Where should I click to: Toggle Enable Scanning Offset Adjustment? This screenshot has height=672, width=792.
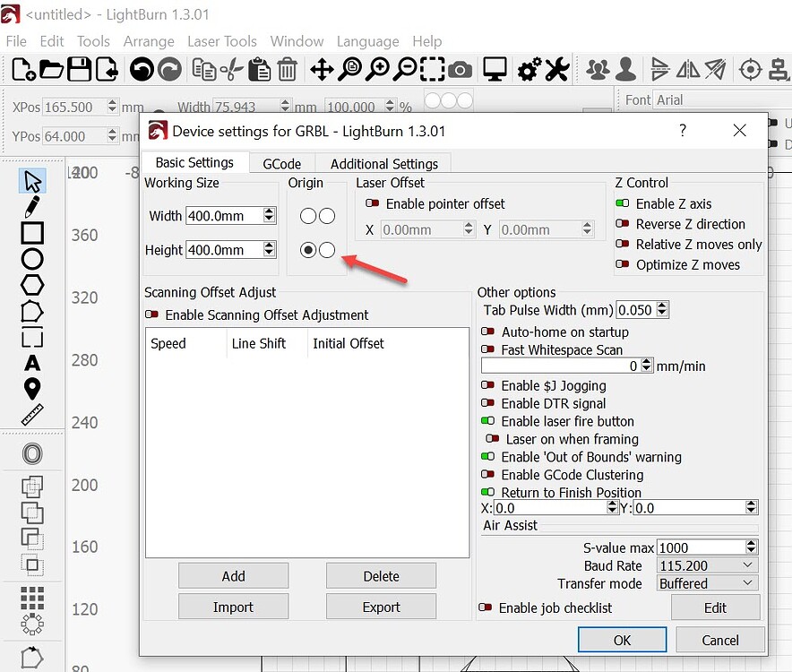(152, 315)
